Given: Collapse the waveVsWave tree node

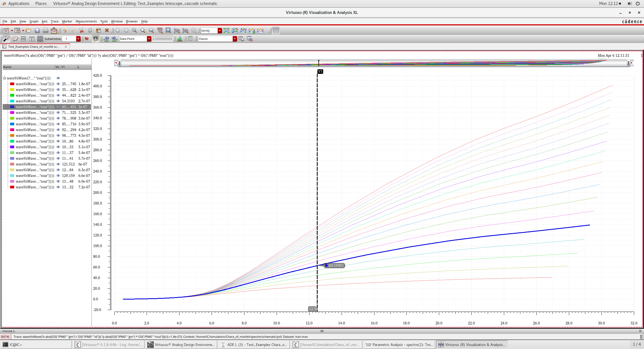Looking at the screenshot, I should [x=5, y=78].
